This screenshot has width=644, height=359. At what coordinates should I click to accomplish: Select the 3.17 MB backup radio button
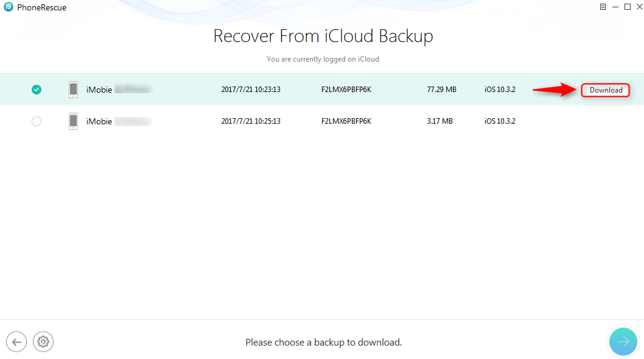pos(37,121)
